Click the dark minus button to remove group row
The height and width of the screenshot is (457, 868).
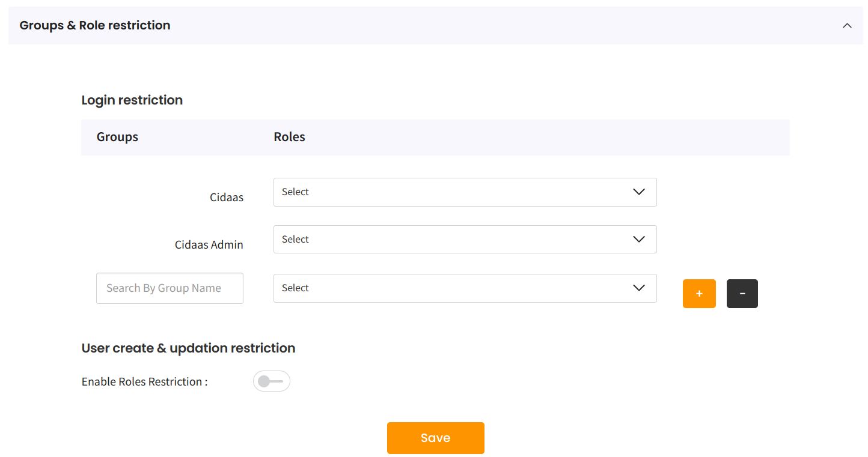[742, 294]
